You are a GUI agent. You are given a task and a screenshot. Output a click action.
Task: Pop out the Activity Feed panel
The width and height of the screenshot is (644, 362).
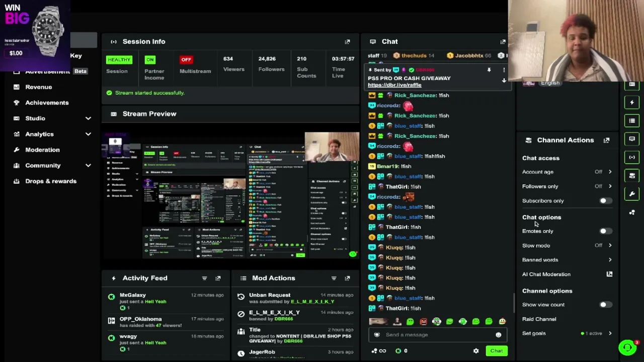tap(218, 278)
